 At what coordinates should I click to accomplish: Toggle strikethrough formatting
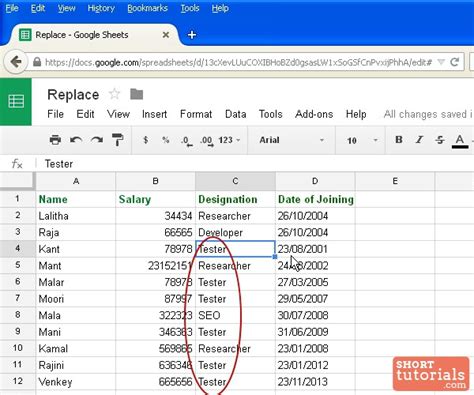pyautogui.click(x=440, y=140)
